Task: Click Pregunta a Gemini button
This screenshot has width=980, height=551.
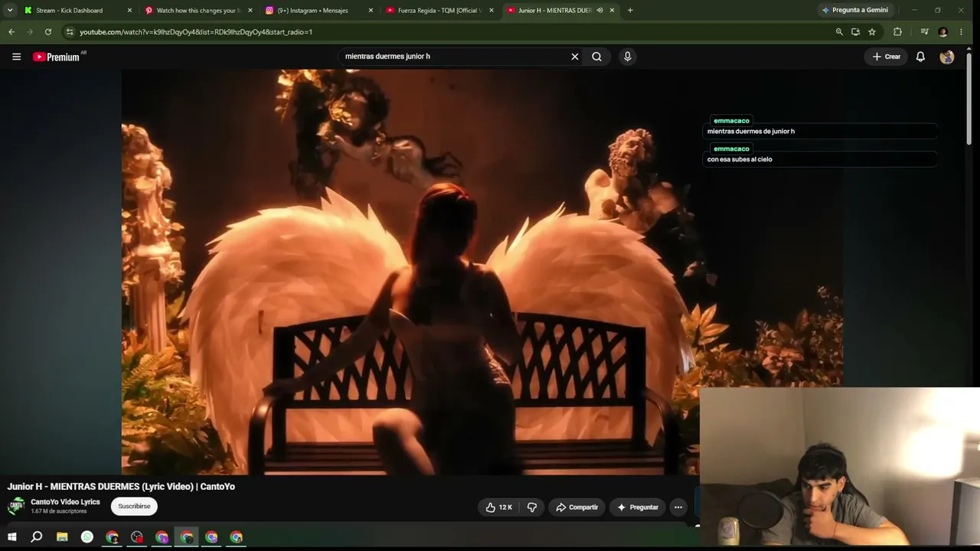Action: 855,11
